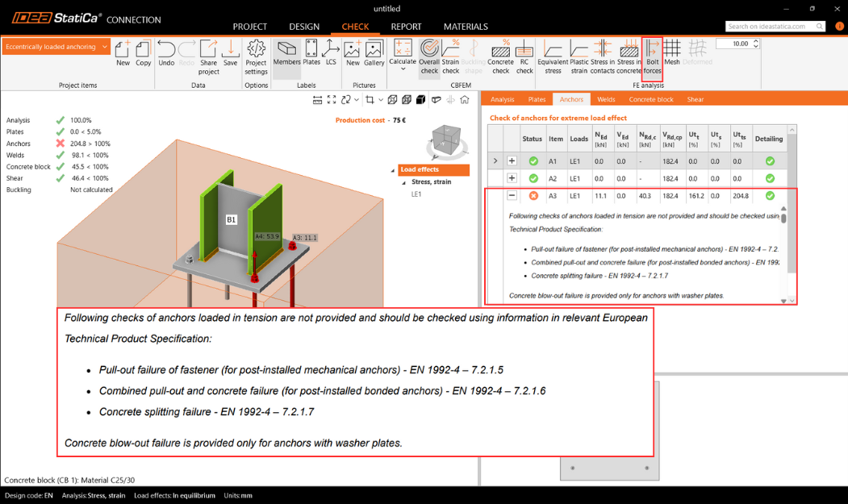Toggle Plates labels display
The height and width of the screenshot is (504, 848).
click(311, 53)
